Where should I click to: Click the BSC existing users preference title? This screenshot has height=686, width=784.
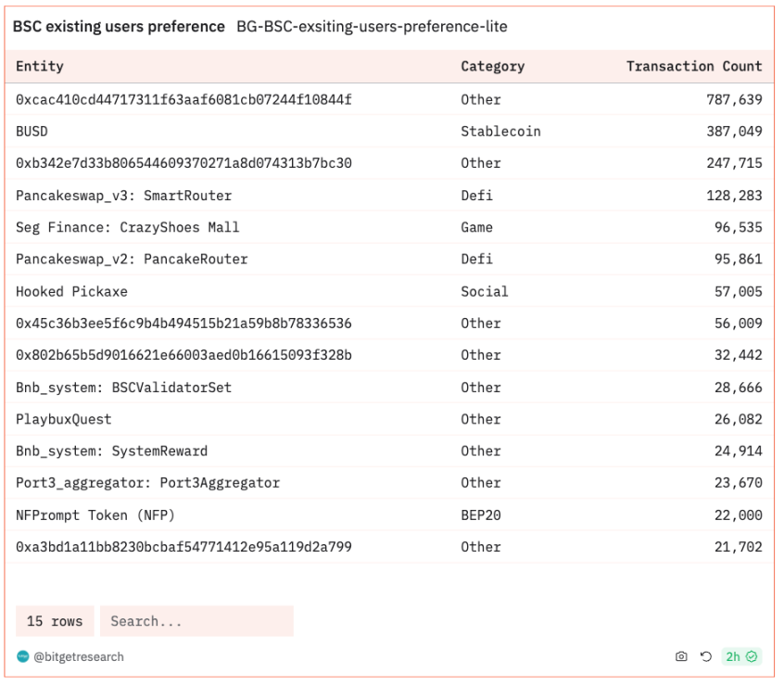pyautogui.click(x=119, y=27)
